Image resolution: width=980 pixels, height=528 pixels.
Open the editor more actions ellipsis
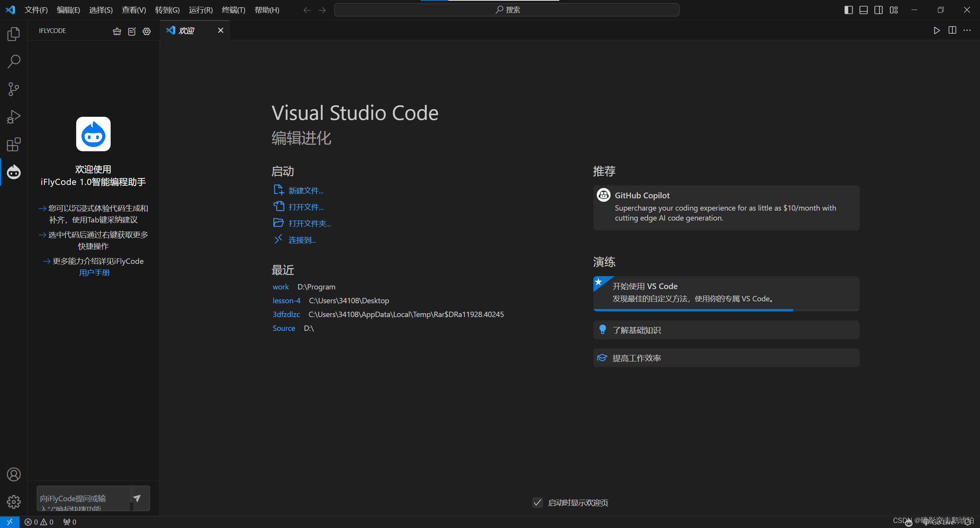click(967, 30)
